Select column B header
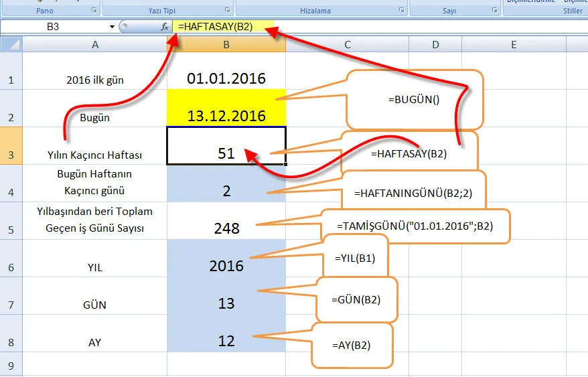The image size is (588, 377). pos(226,44)
